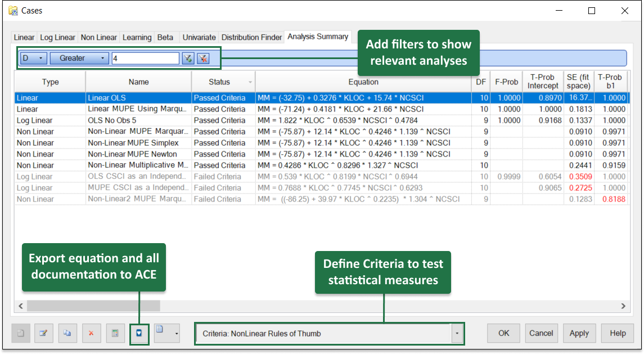Click the OK button

[x=503, y=333]
